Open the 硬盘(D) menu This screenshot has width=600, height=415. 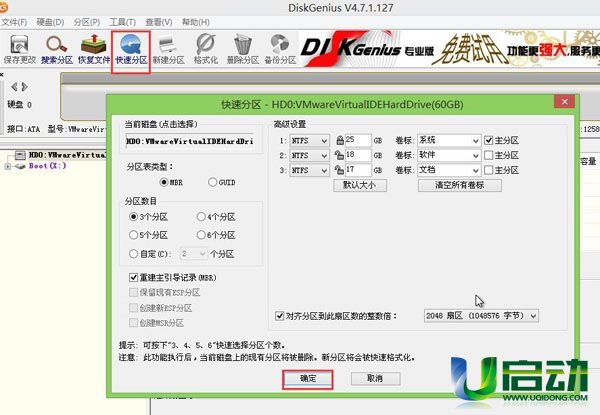pos(50,22)
